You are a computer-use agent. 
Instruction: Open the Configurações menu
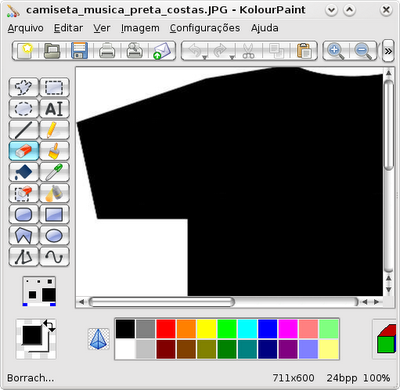coord(205,28)
